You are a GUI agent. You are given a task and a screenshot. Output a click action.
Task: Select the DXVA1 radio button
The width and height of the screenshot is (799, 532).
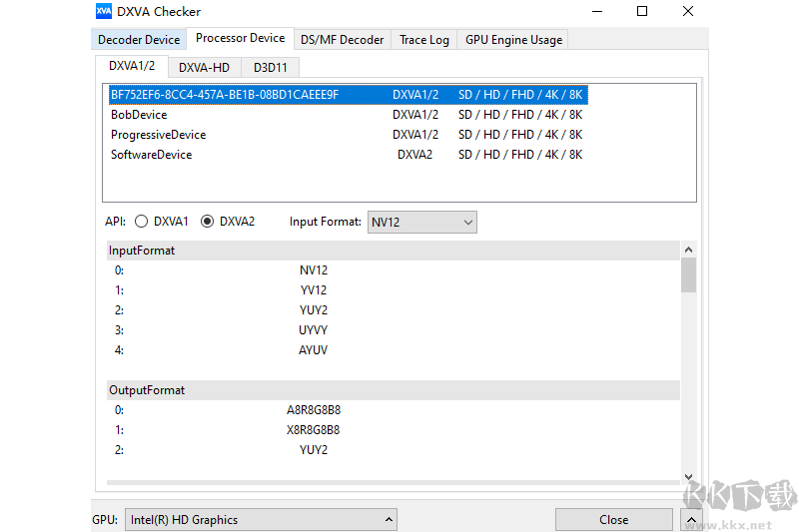point(141,222)
